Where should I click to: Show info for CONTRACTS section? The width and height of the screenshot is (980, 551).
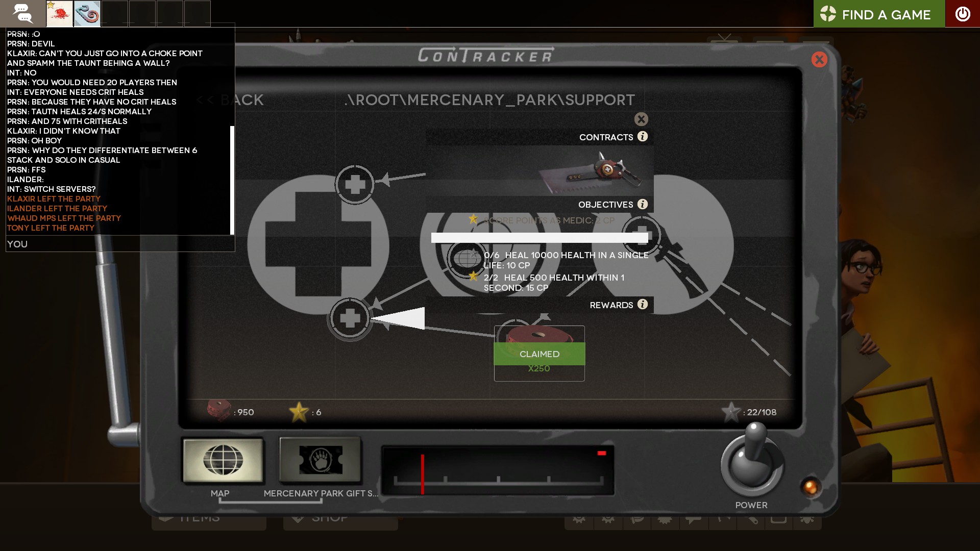(x=643, y=136)
